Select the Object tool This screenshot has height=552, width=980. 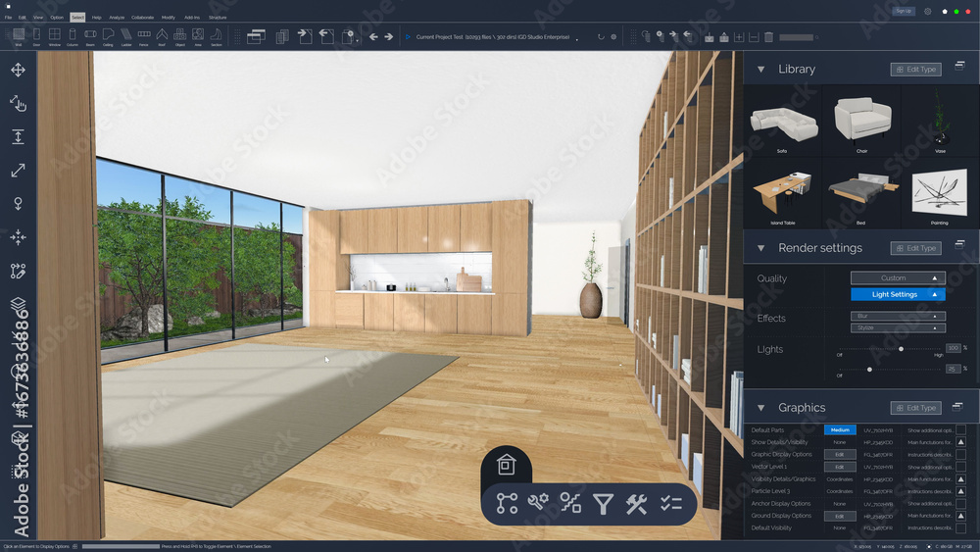point(180,36)
